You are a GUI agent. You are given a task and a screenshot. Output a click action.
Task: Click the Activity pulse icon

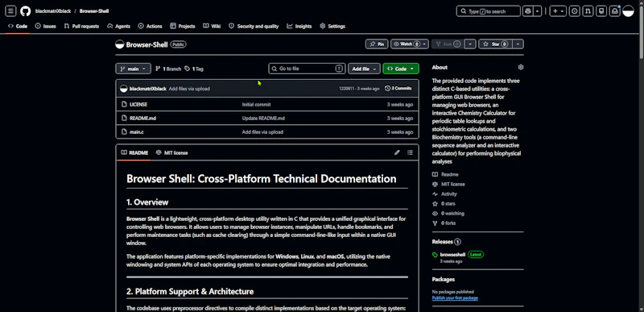(x=435, y=194)
